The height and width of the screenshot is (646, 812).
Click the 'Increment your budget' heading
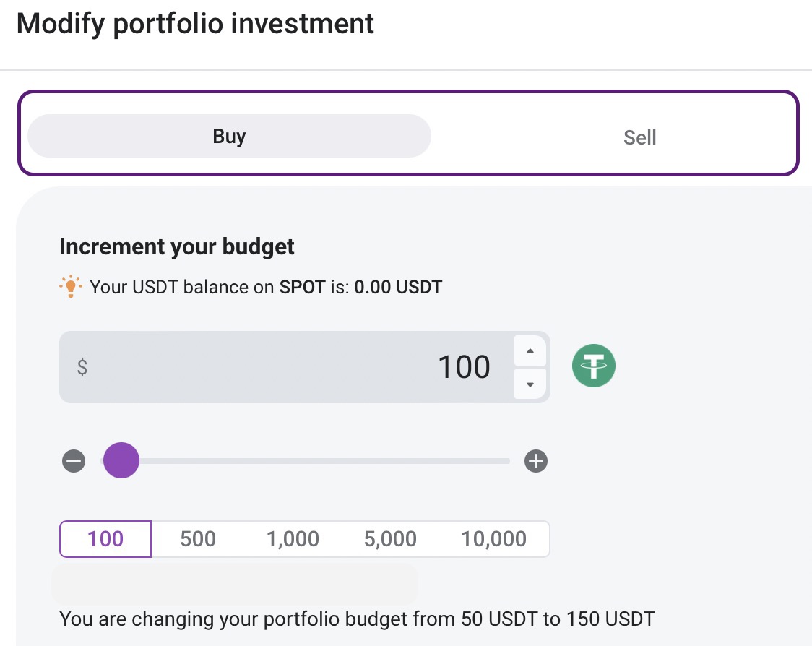[177, 246]
